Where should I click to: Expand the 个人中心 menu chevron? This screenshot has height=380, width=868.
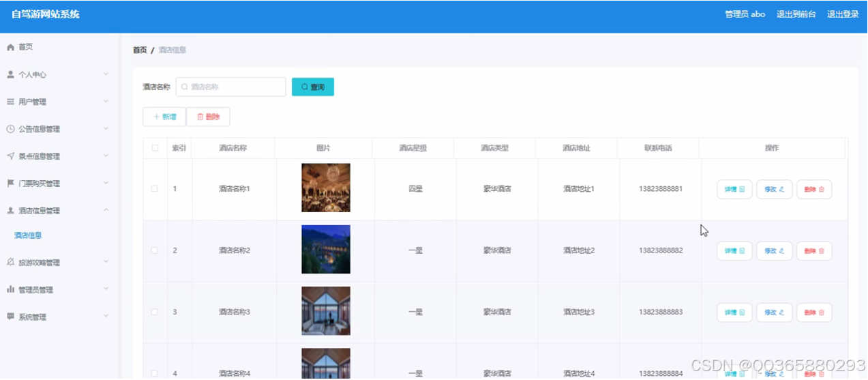point(106,74)
